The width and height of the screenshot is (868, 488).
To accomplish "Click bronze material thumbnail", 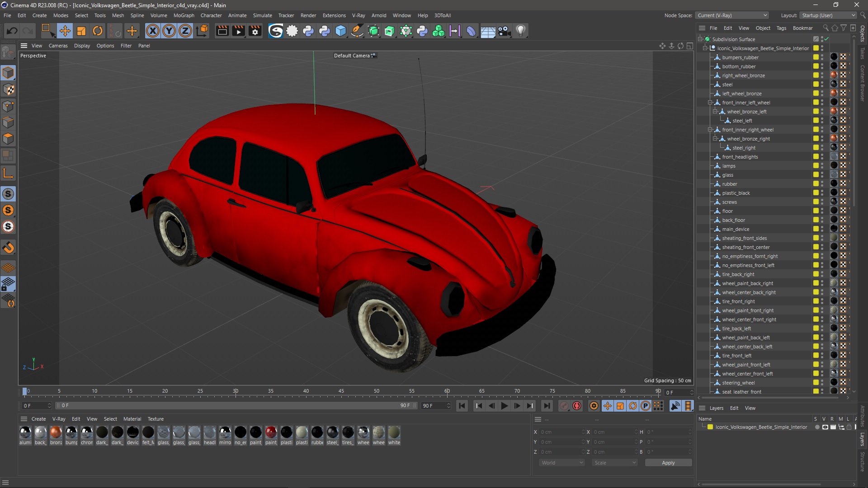I will [x=56, y=432].
